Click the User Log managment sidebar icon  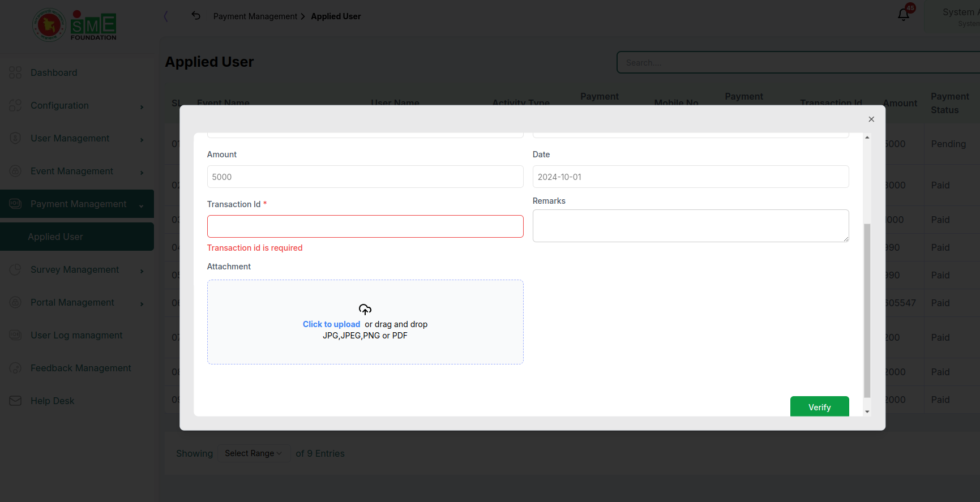[15, 335]
